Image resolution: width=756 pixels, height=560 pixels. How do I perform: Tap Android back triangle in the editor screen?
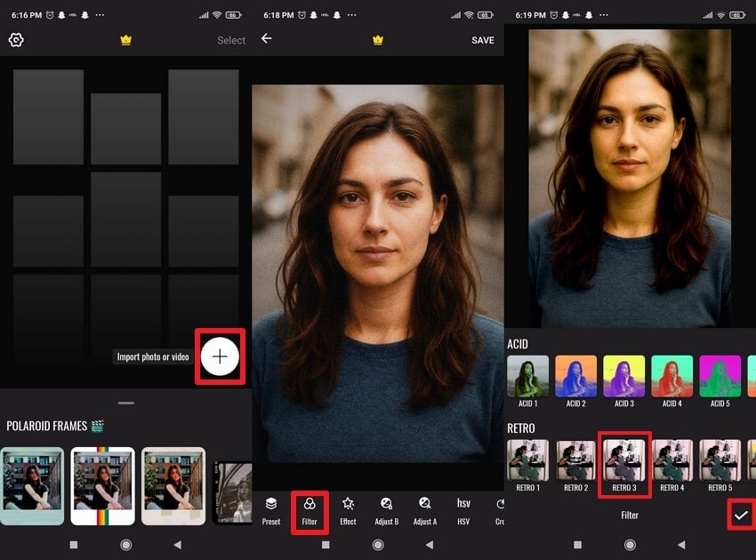click(x=430, y=545)
